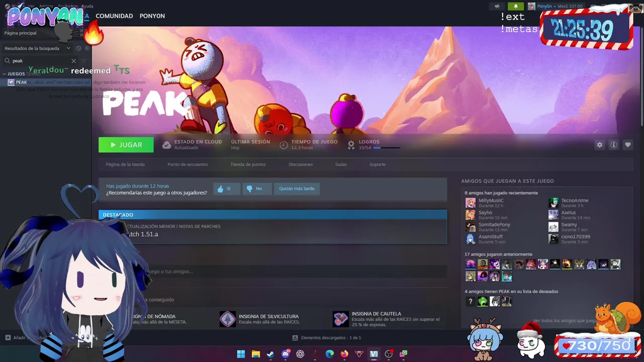644x362 pixels.
Task: Open Axelus friend avatar
Action: click(x=553, y=215)
